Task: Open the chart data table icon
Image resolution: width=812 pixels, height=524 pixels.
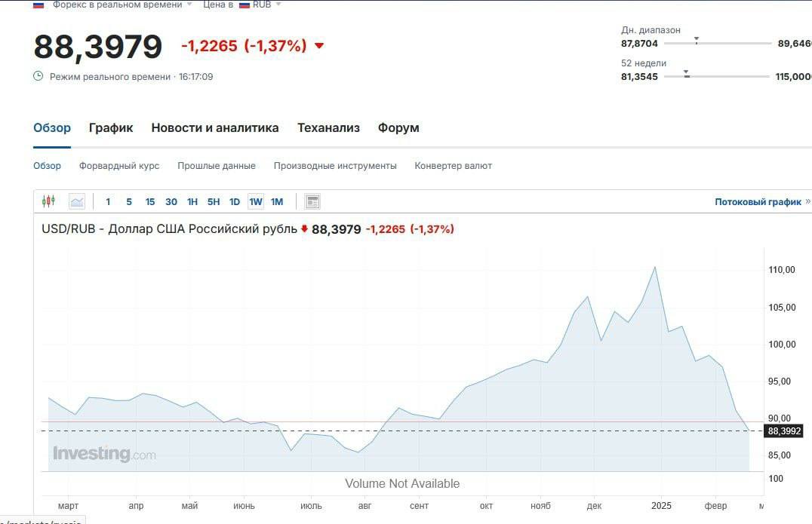Action: coord(312,201)
